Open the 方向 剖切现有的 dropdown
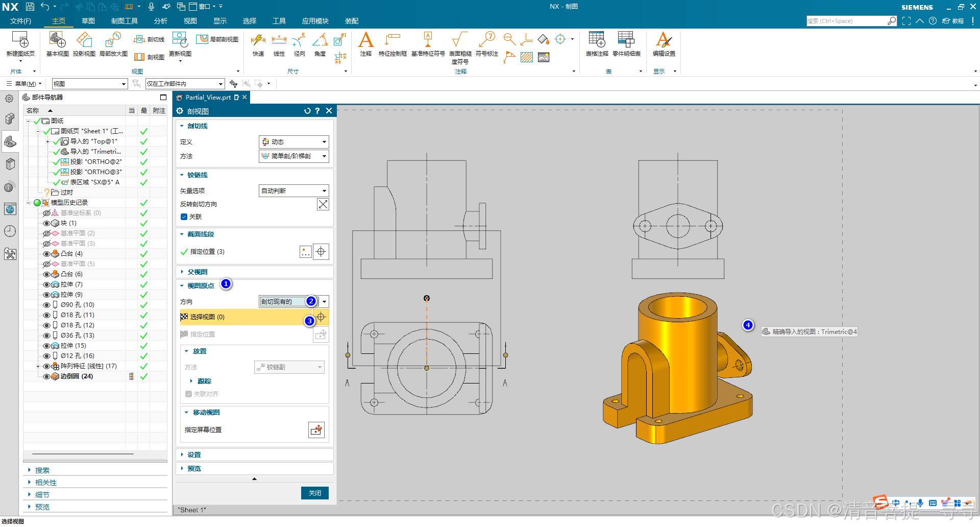 pyautogui.click(x=294, y=301)
